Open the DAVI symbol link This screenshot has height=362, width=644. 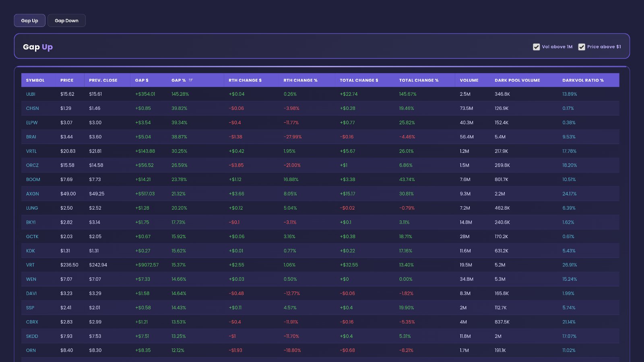point(31,294)
